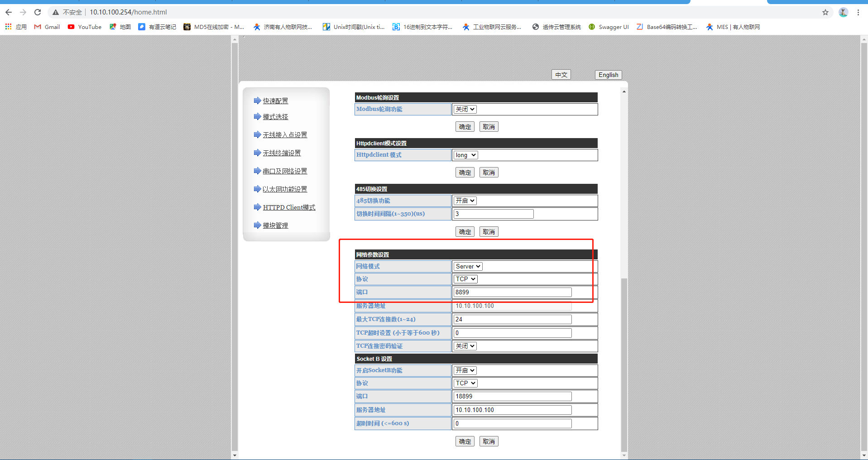
Task: Toggle the 485切换功能 on/off selector
Action: [465, 201]
